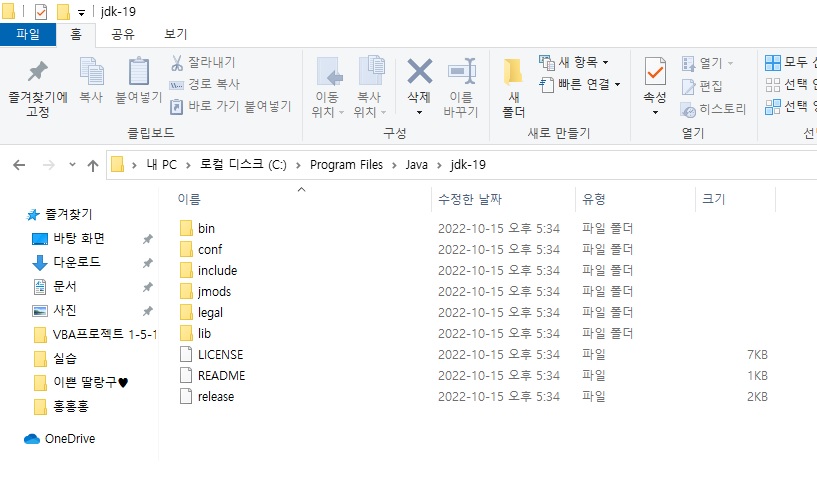Click the Program Files breadcrumb
The image size is (817, 480).
346,165
